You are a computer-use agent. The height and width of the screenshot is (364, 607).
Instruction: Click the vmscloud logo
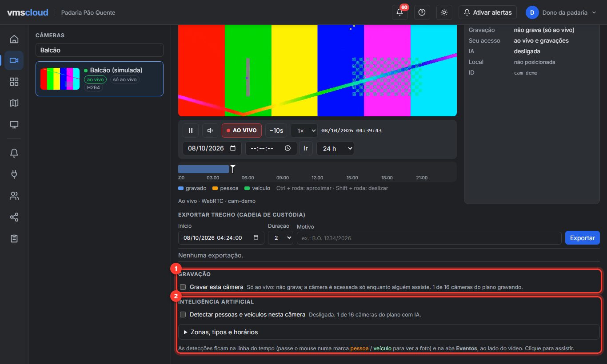28,12
